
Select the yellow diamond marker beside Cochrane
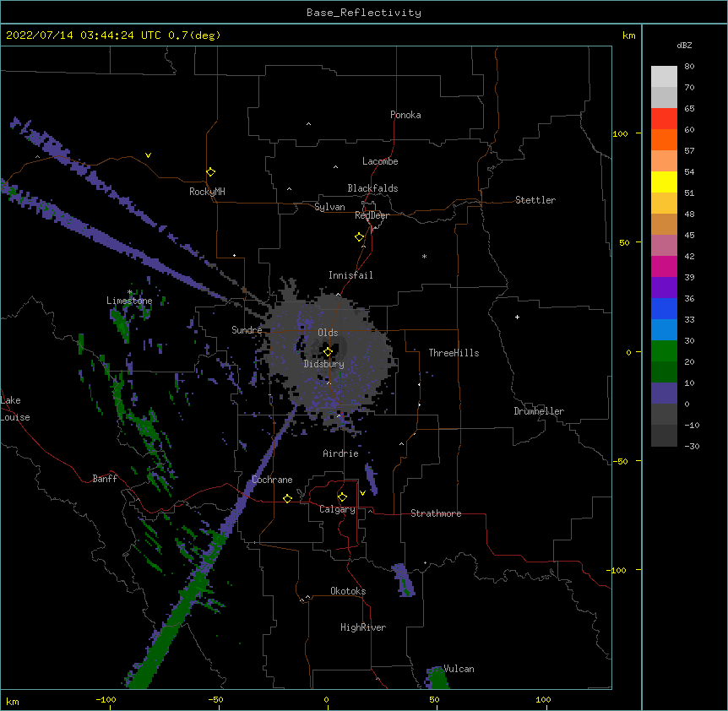coord(287,498)
